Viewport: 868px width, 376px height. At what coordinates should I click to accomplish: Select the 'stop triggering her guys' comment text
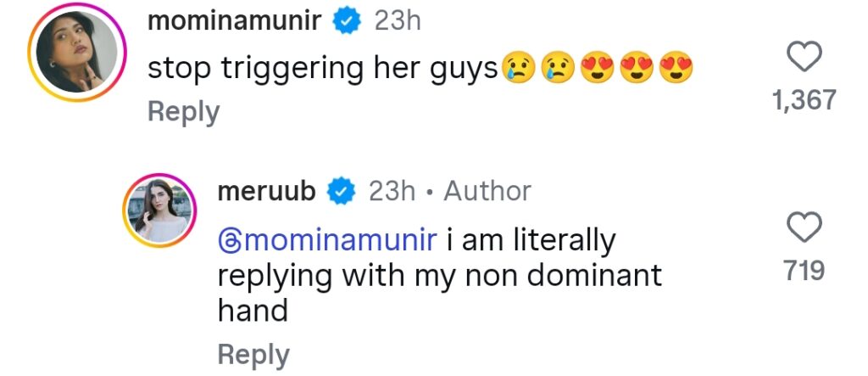click(324, 70)
